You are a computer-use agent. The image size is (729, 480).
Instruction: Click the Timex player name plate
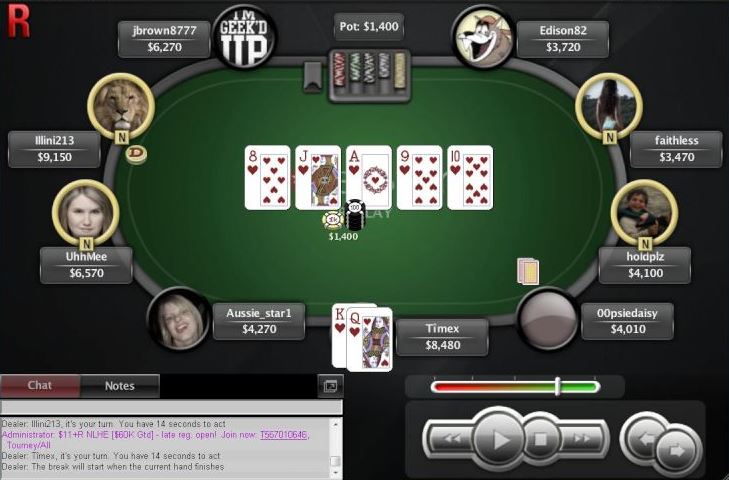[x=442, y=337]
